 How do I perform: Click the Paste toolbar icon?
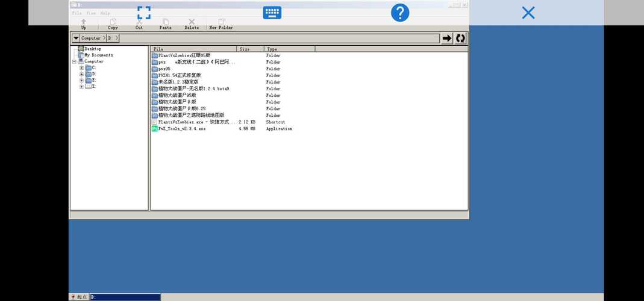tap(166, 21)
